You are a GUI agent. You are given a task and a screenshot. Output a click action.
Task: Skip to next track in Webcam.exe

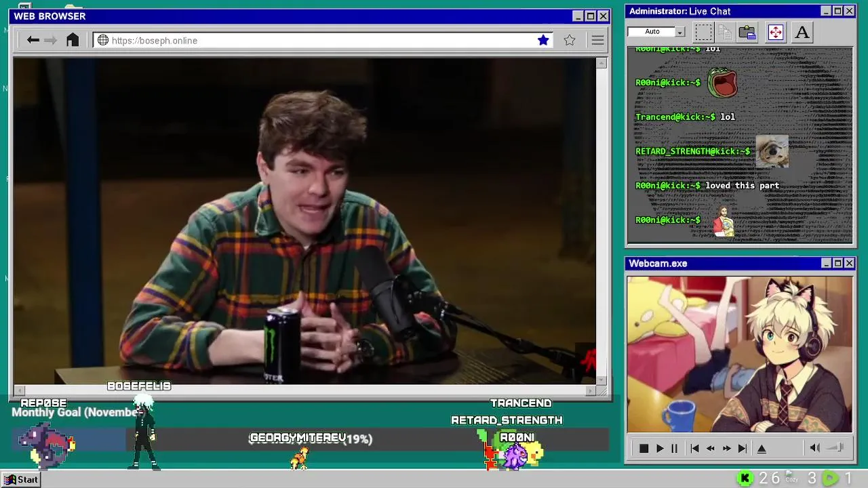(x=743, y=448)
